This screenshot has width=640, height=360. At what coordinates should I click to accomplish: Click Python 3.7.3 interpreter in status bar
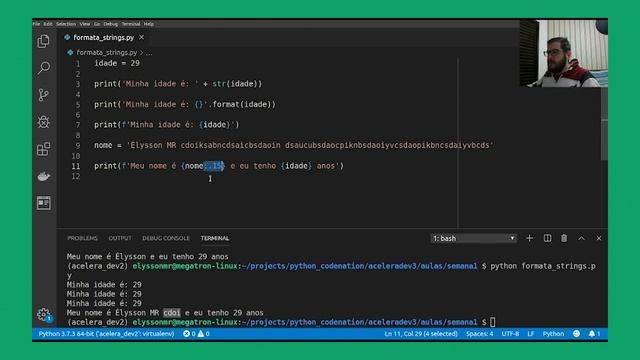107,334
